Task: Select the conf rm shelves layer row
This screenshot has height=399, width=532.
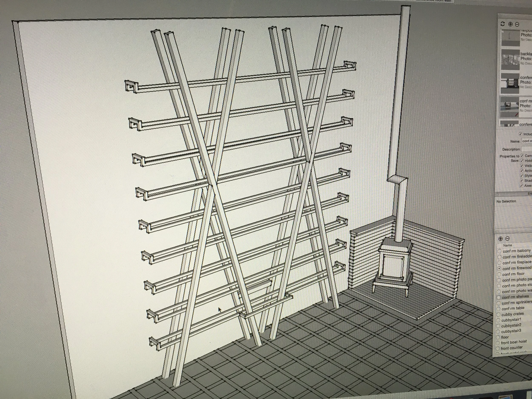Action: point(515,297)
